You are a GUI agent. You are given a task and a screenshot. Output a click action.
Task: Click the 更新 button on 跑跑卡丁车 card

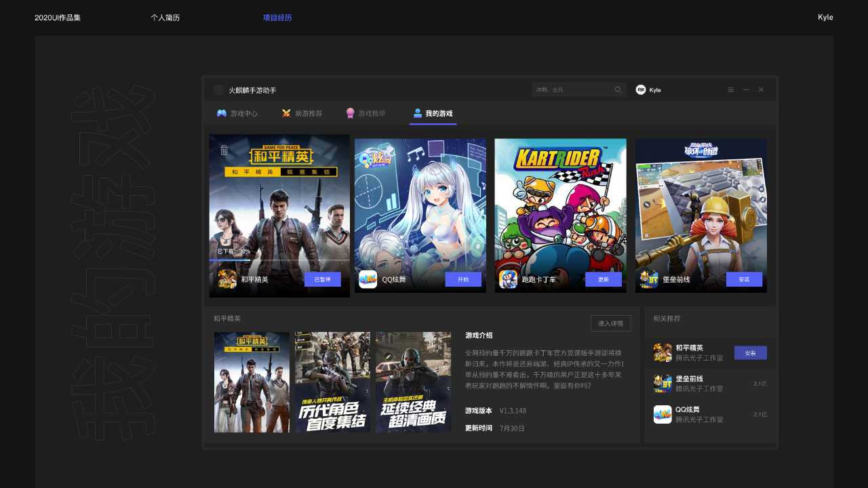click(604, 279)
